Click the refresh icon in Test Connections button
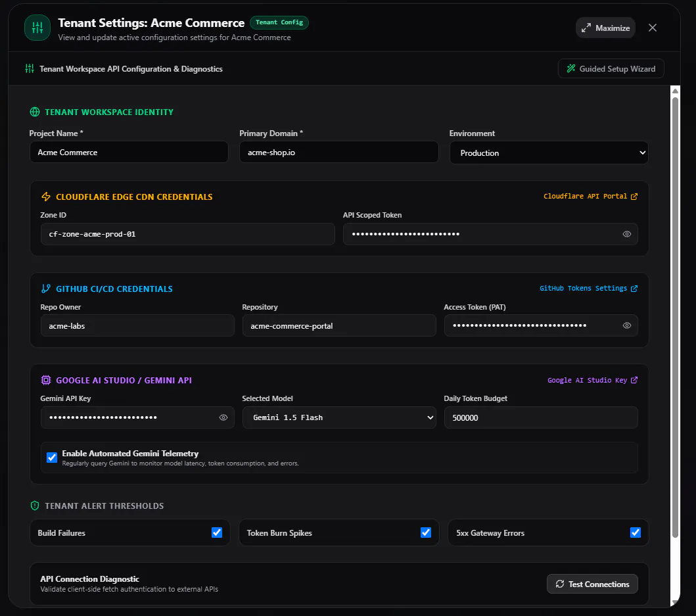The height and width of the screenshot is (616, 696). pos(560,584)
